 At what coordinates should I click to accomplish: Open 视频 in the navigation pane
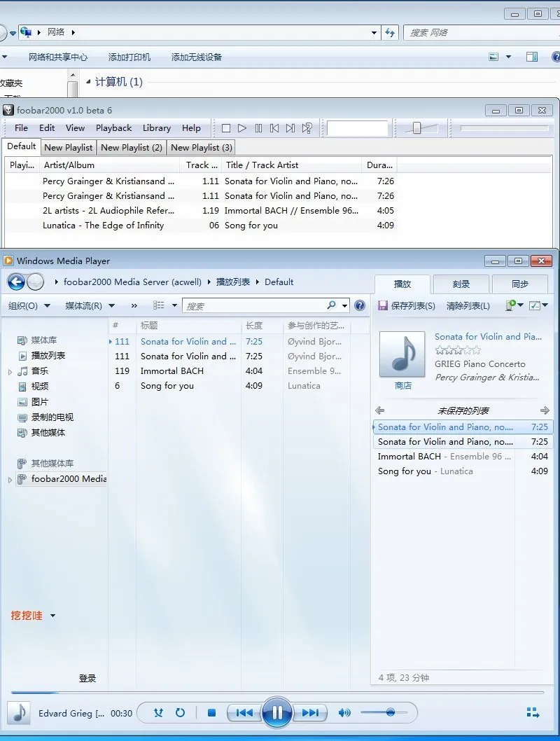pos(40,387)
